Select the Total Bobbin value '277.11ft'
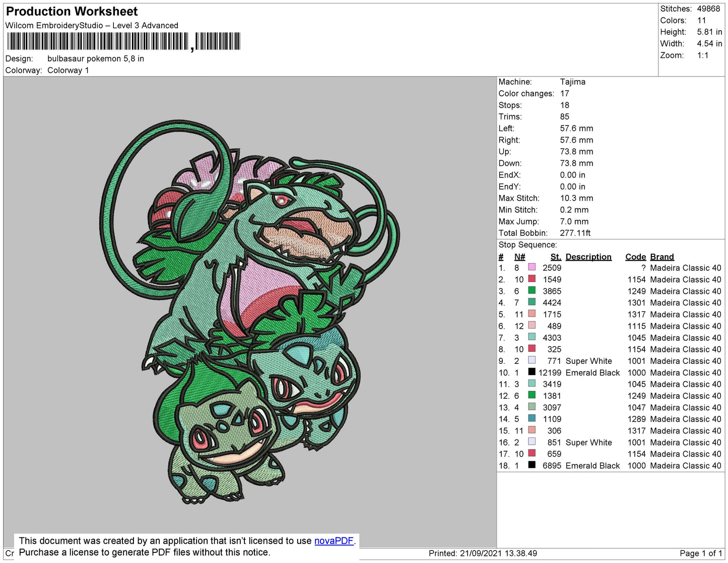This screenshot has width=728, height=563. [x=575, y=233]
